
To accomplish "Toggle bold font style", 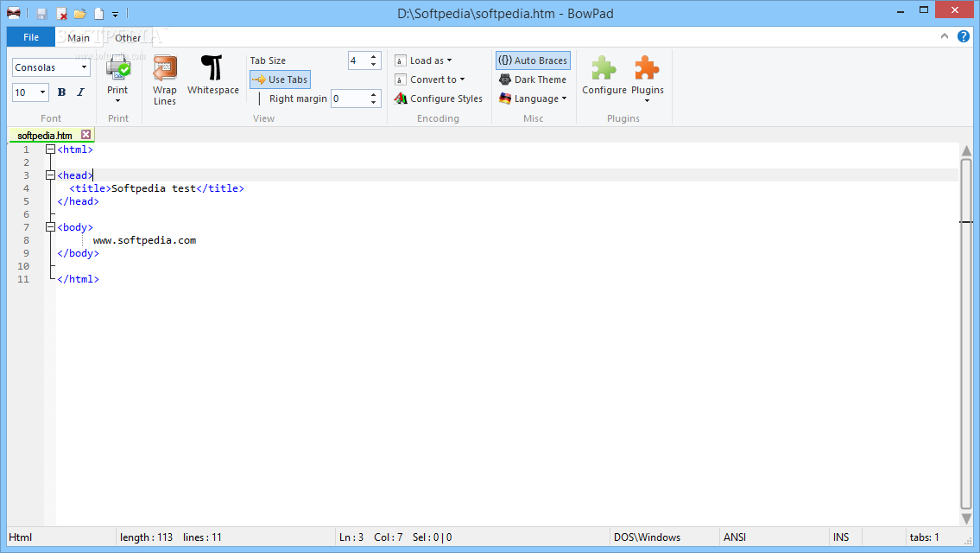I will pyautogui.click(x=62, y=92).
